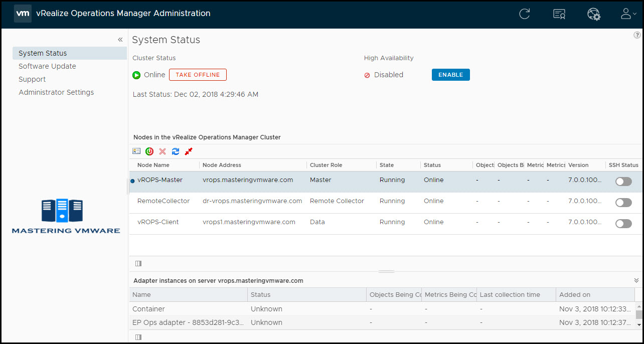Click Added on date for EP Ops adapter
Image resolution: width=644 pixels, height=344 pixels.
[595, 322]
